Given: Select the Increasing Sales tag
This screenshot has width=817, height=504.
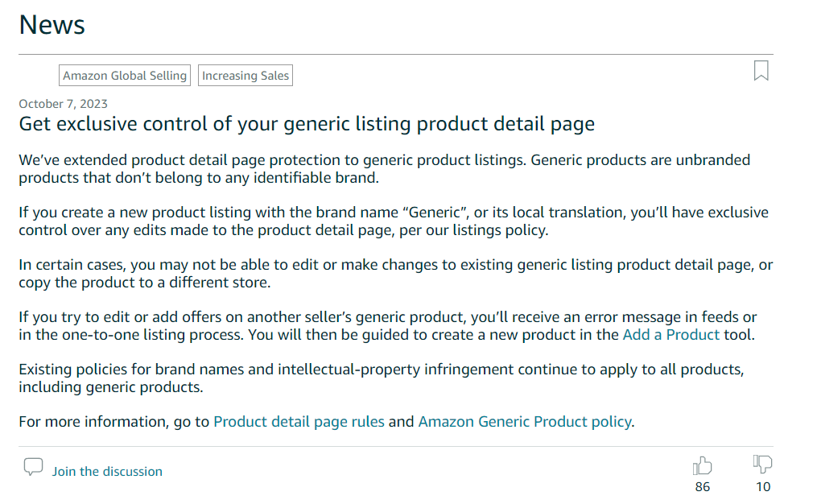Looking at the screenshot, I should click(246, 76).
